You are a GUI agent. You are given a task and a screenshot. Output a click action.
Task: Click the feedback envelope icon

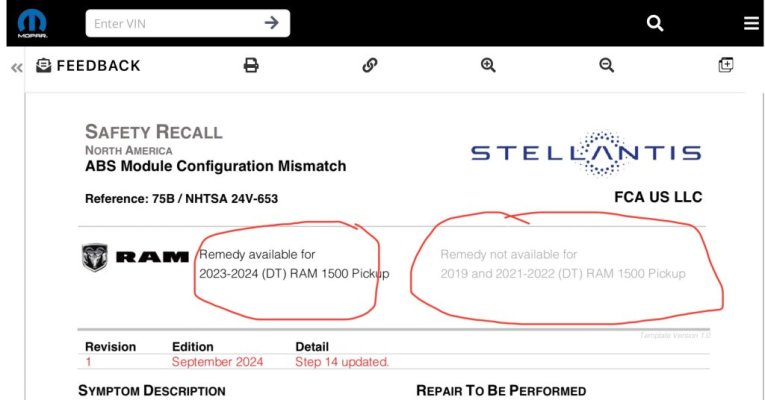43,65
